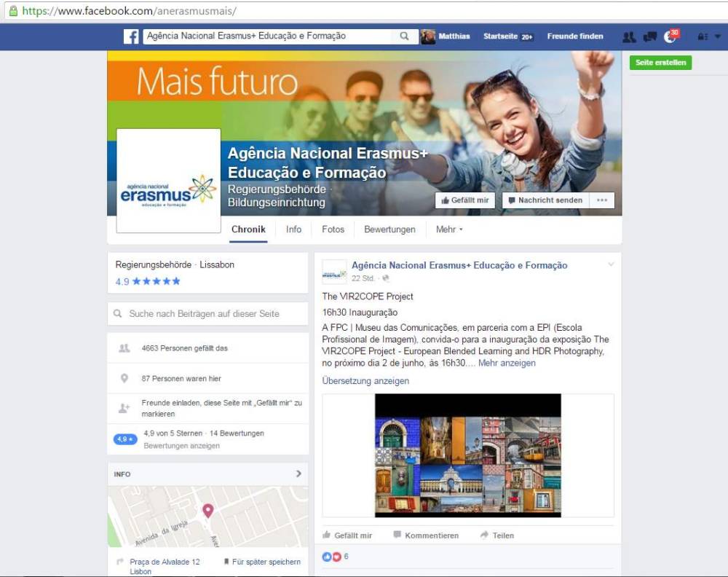Expand the post options chevron
Image resolution: width=728 pixels, height=577 pixels.
point(611,264)
